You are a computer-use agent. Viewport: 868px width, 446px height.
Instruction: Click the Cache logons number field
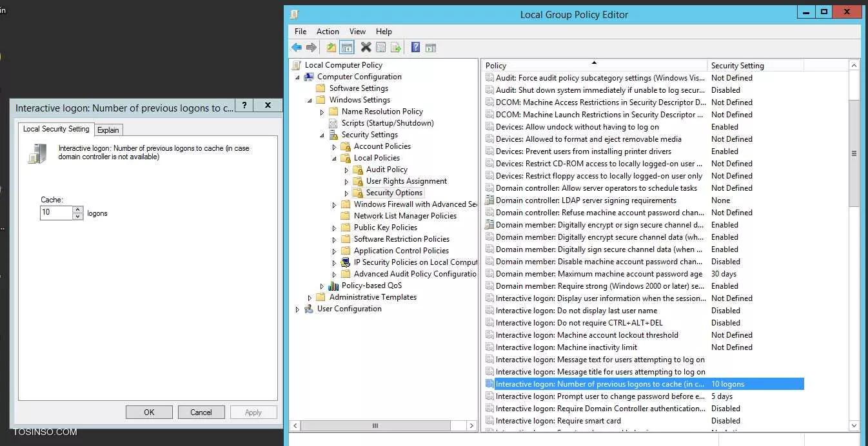tap(56, 213)
